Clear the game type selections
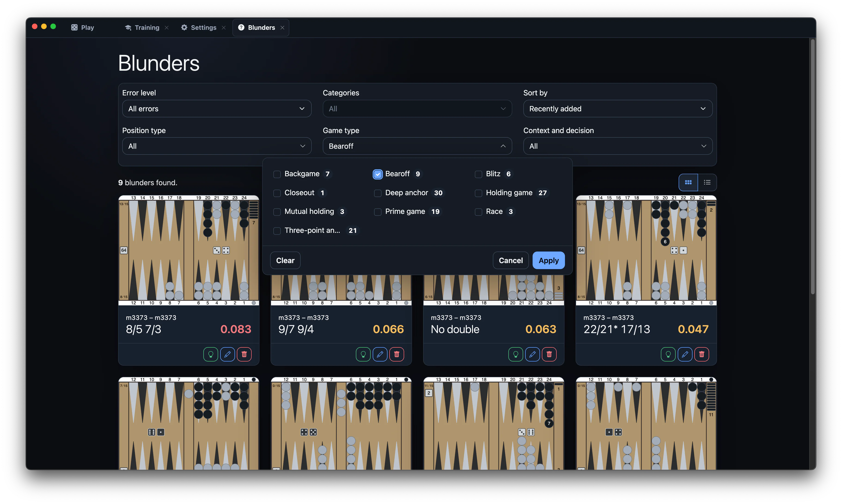Image resolution: width=842 pixels, height=504 pixels. point(285,261)
